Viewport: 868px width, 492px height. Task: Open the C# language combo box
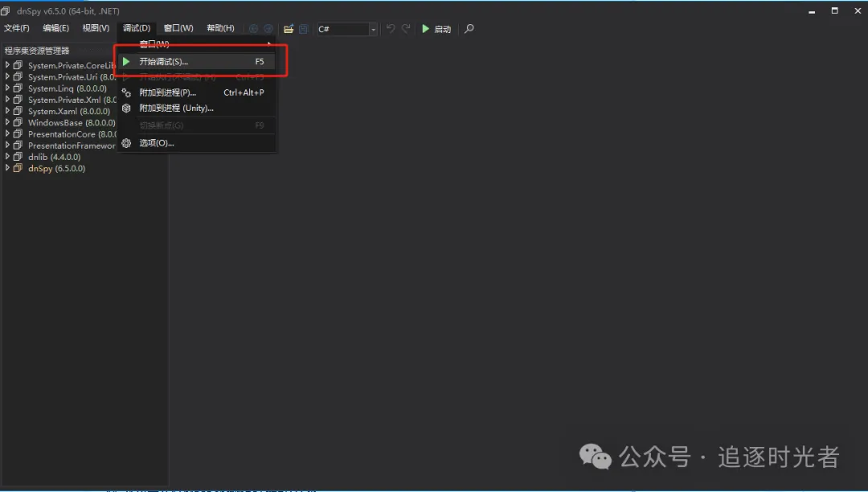346,29
